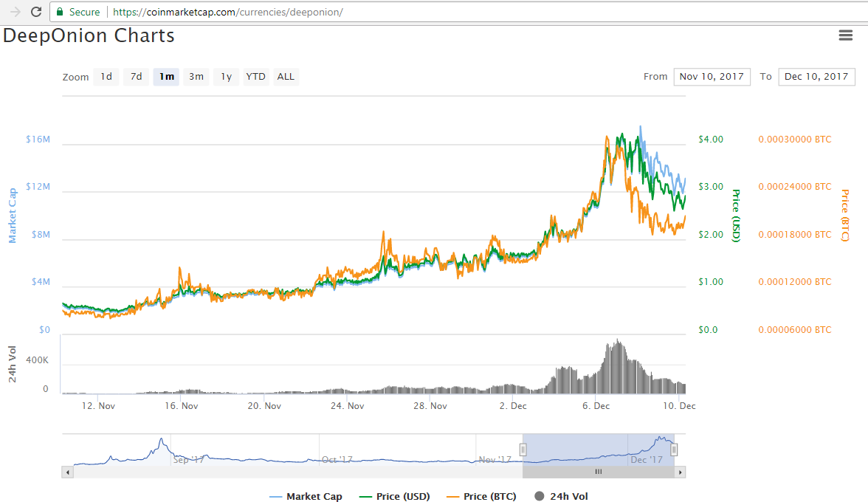Click the '400K' volume axis label

coord(37,360)
